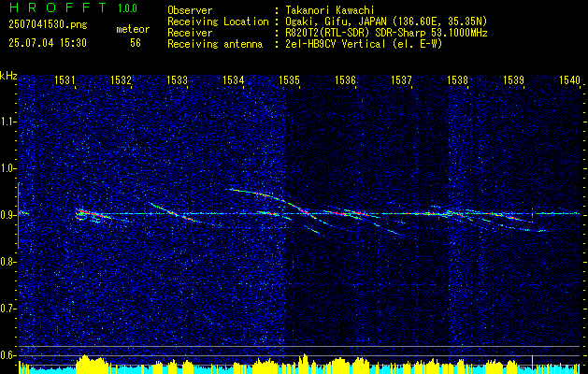Click the red vertical spike near 1539
Image resolution: width=588 pixels, height=374 pixels.
(x=532, y=215)
